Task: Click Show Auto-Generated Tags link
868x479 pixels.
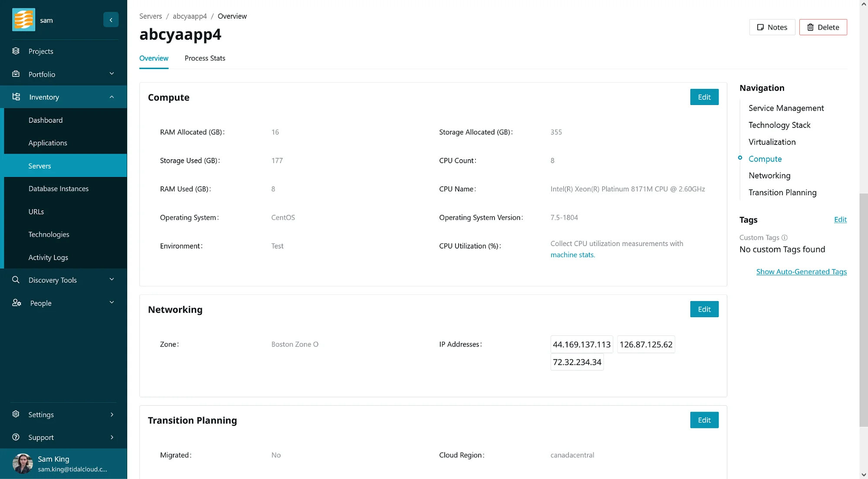Action: tap(801, 271)
